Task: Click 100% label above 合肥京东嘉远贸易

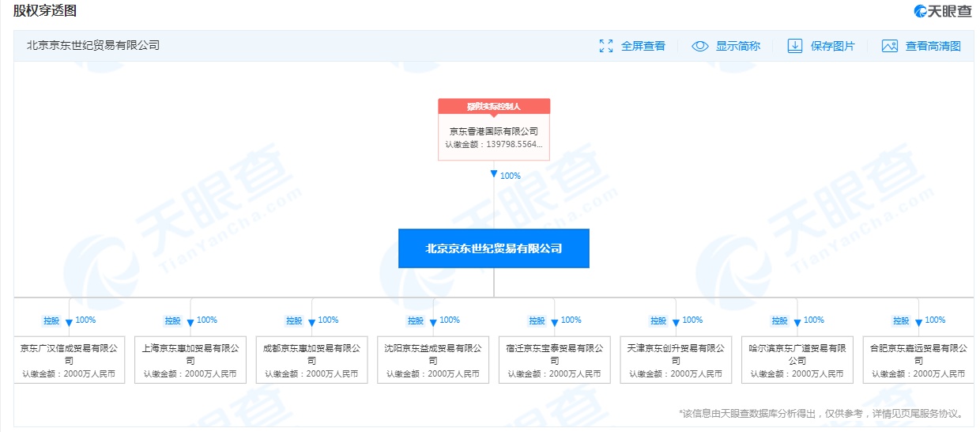Action: pyautogui.click(x=935, y=320)
